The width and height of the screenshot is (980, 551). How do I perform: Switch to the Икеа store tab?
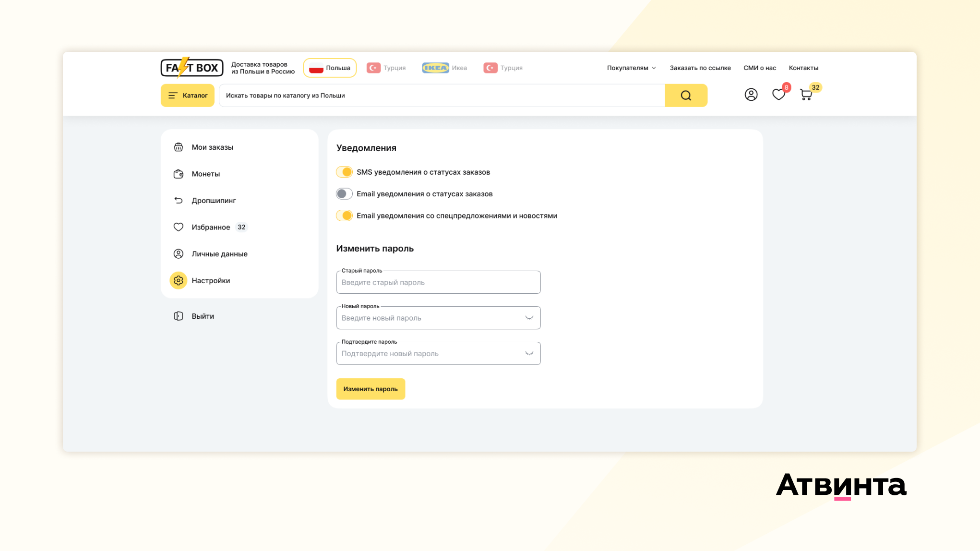point(444,68)
